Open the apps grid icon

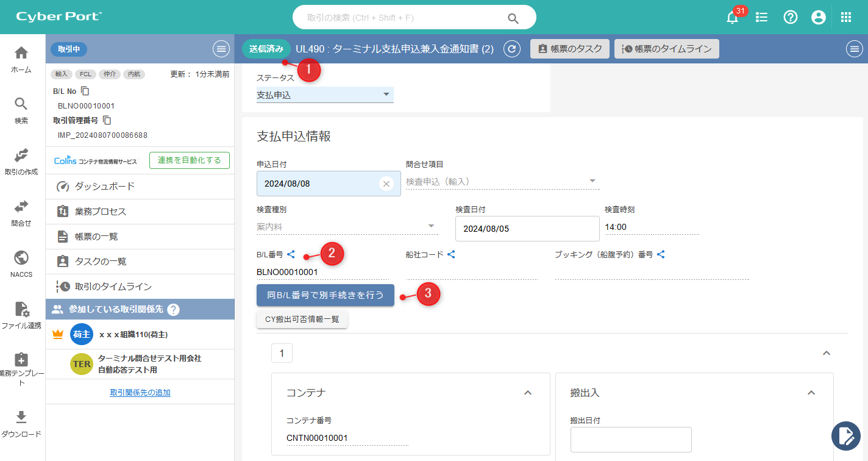(846, 17)
